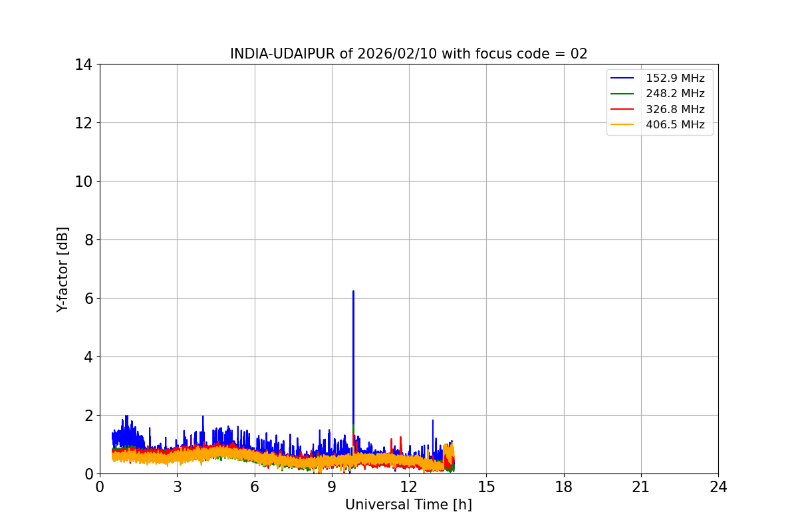The width and height of the screenshot is (798, 532).
Task: Click x-axis tick label 15
Action: click(486, 487)
